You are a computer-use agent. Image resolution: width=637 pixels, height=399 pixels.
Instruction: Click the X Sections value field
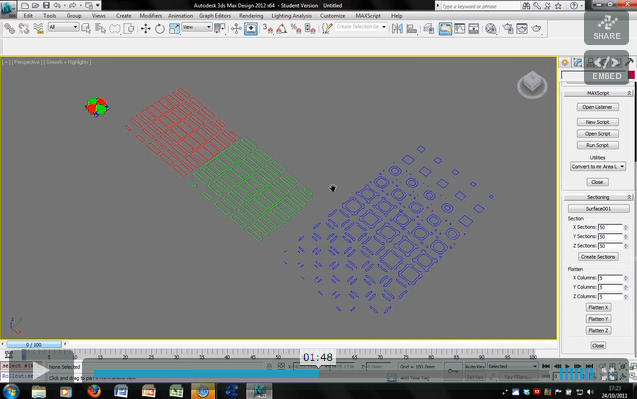[x=610, y=228]
